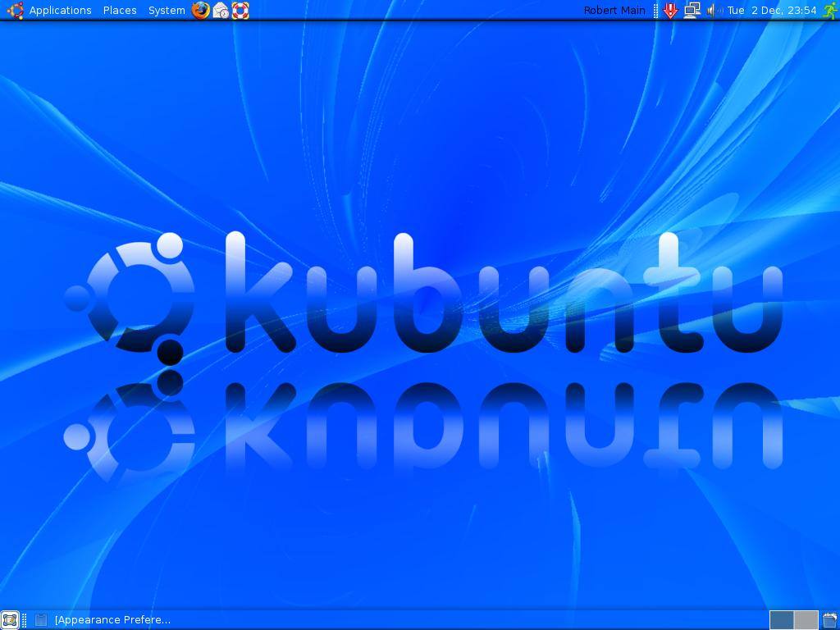The width and height of the screenshot is (840, 630).
Task: Click the Show Desktop icon
Action: 9,619
